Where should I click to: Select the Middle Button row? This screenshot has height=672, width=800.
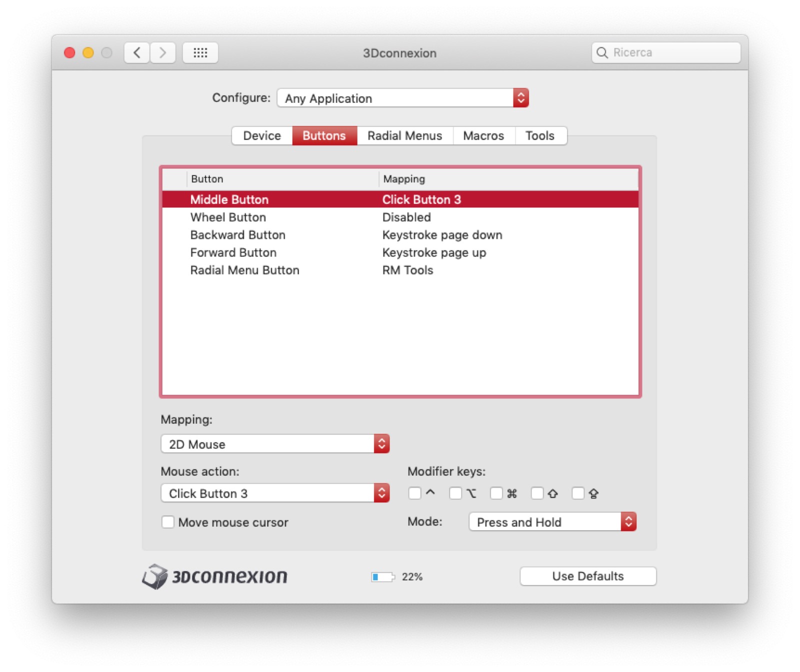point(400,199)
